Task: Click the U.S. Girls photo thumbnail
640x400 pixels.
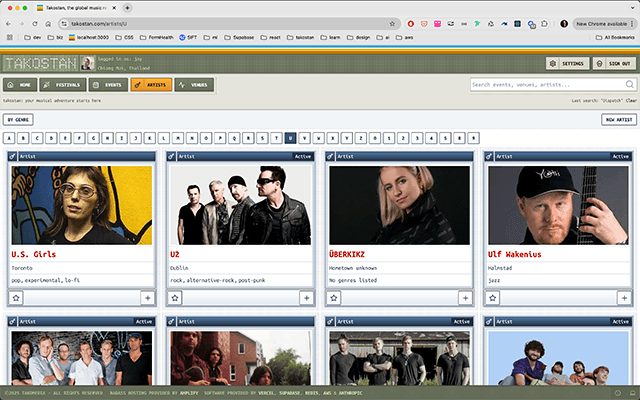Action: (82, 205)
